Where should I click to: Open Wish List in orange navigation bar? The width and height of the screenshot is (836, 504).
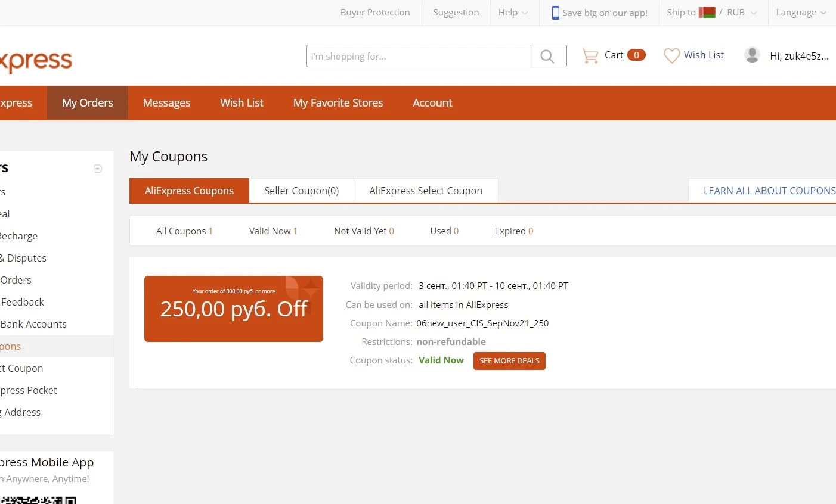[241, 102]
